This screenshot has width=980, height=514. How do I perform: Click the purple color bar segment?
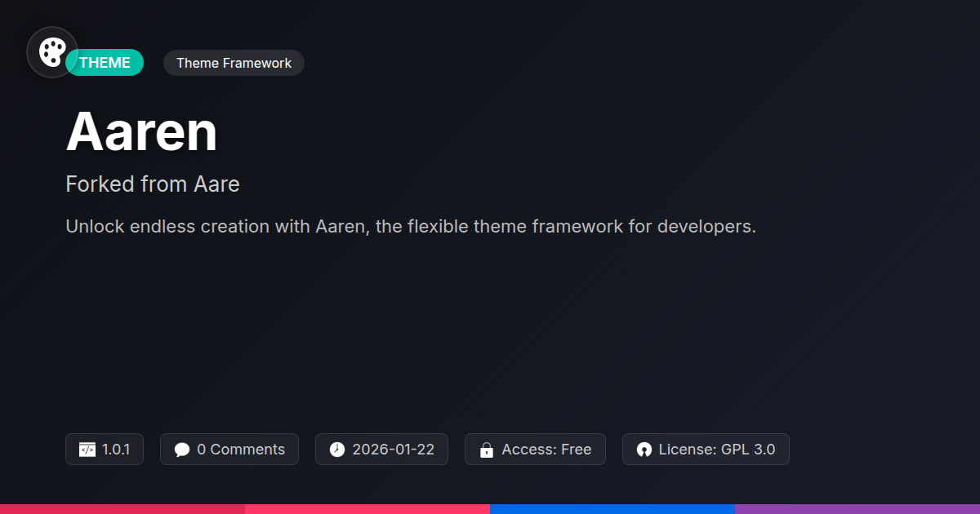point(857,508)
